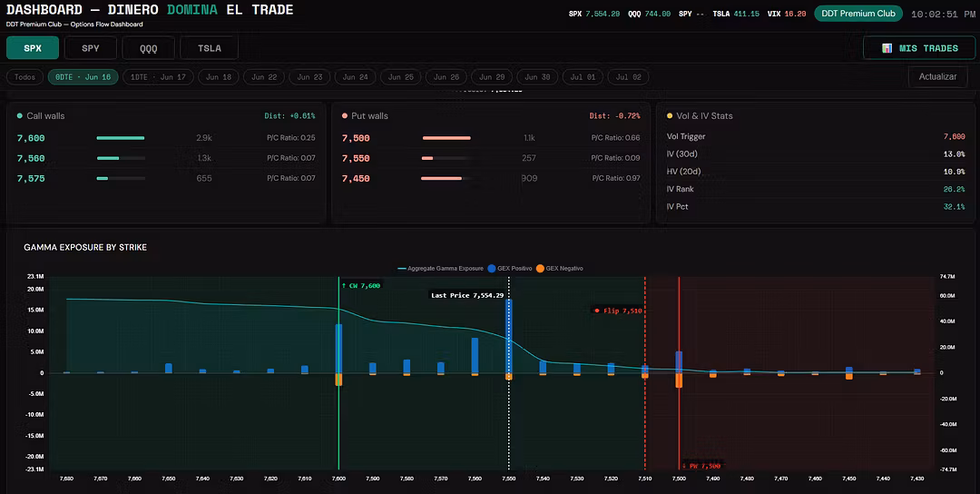Click the 7,600 call wall volume bar

pos(121,138)
